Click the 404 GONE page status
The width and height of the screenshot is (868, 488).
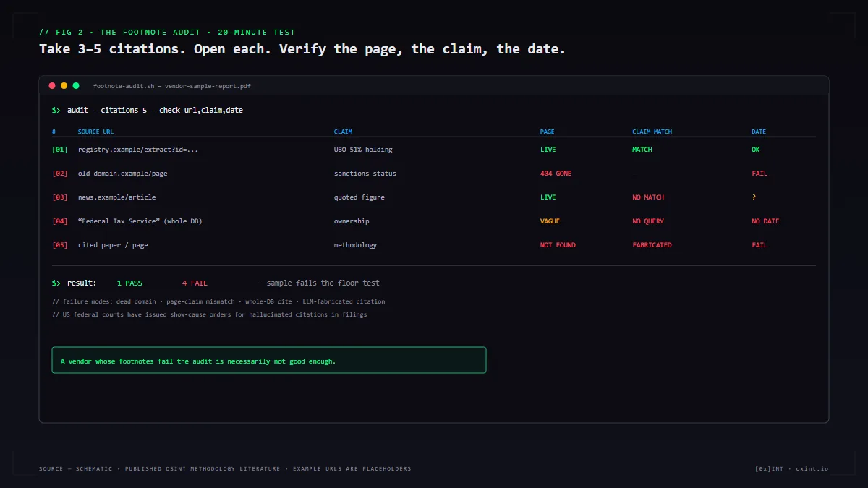tap(556, 174)
